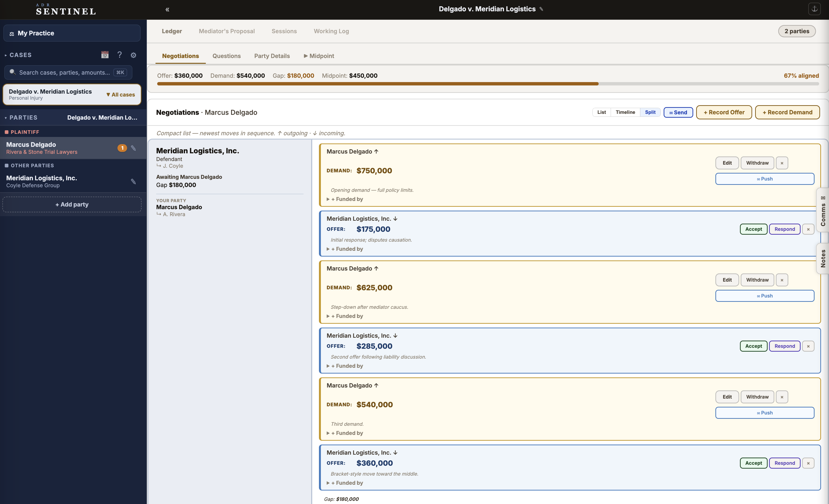
Task: Select Meridian Logistics, Inc. in other parties
Action: (73, 182)
